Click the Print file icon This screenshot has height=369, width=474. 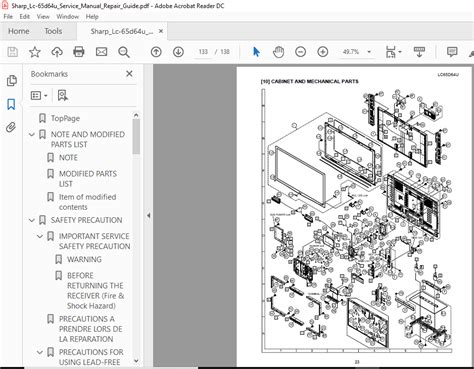(79, 52)
